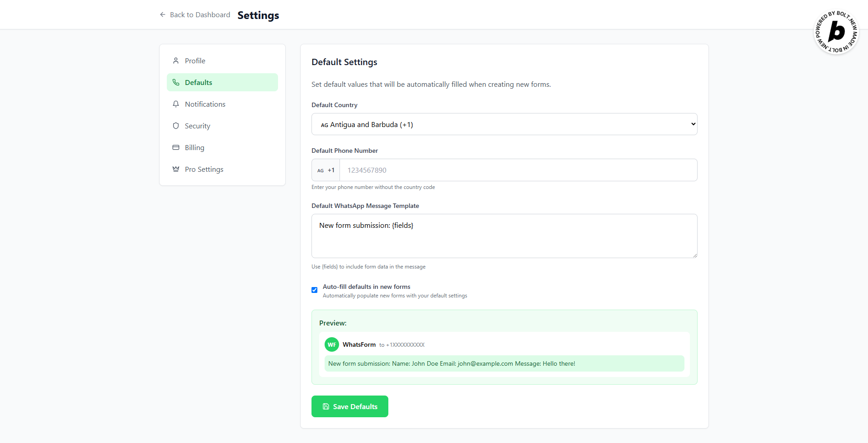This screenshot has height=443, width=868.
Task: Click the WhatsApp Message Template text area
Action: tap(504, 236)
